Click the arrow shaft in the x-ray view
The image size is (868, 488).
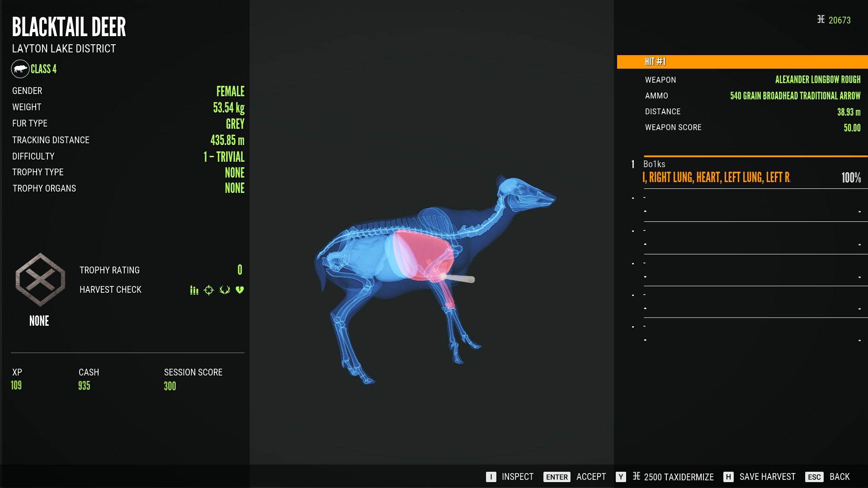(x=458, y=278)
